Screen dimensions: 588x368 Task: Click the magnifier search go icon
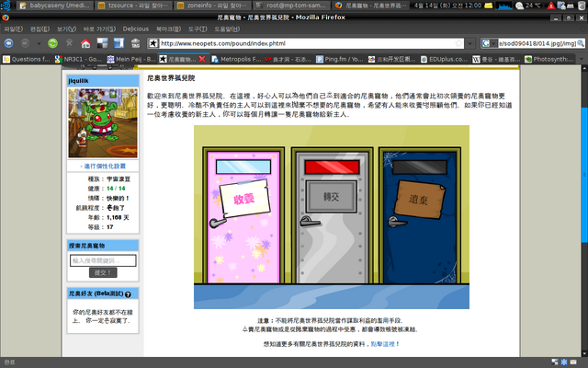coord(581,43)
